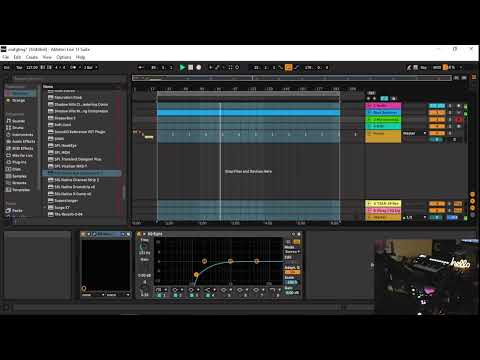Toggle EQ Eight band 4 activator
Image resolution: width=480 pixels, height=360 pixels.
point(208,295)
